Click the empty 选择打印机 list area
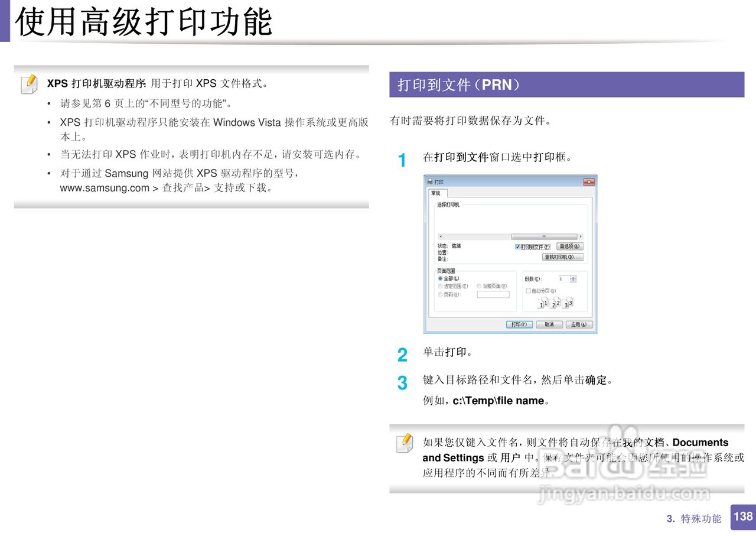 511,220
